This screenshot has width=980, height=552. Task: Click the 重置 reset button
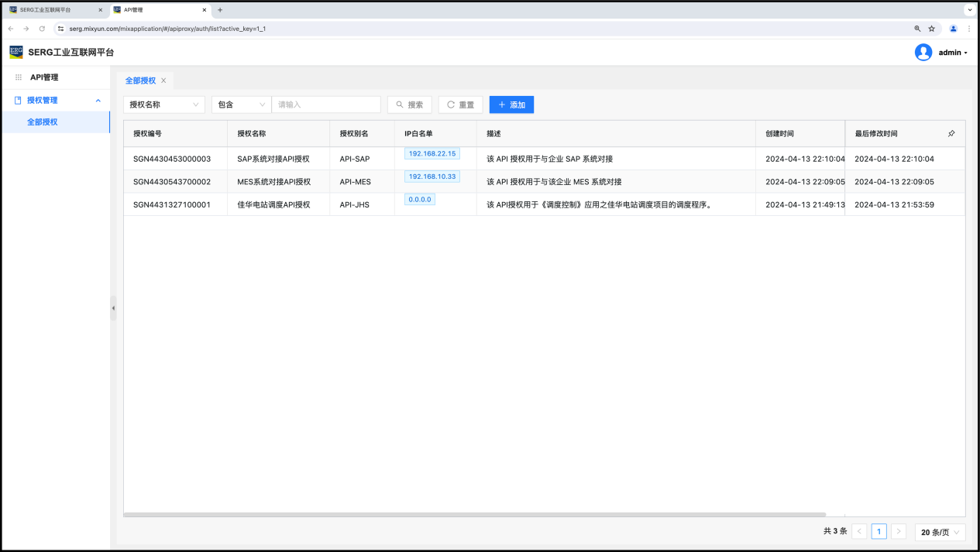point(460,105)
